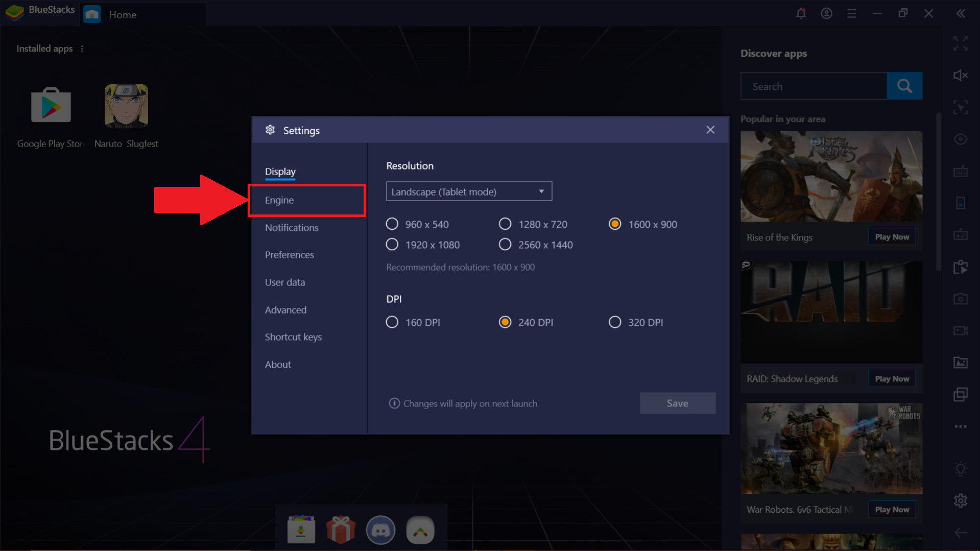Open the media gallery icon in sidebar
980x551 pixels.
click(961, 363)
